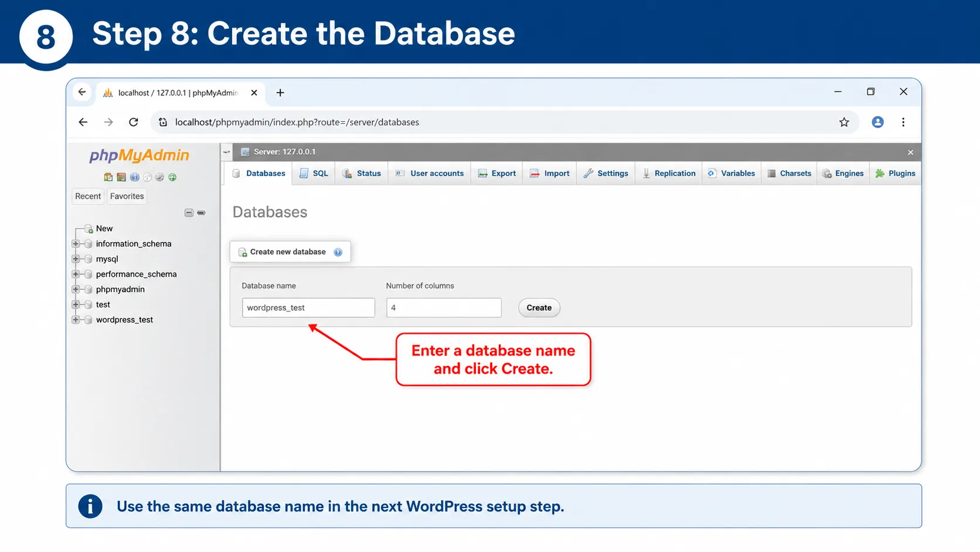Click the tab search arrow left of the tab

tap(82, 92)
